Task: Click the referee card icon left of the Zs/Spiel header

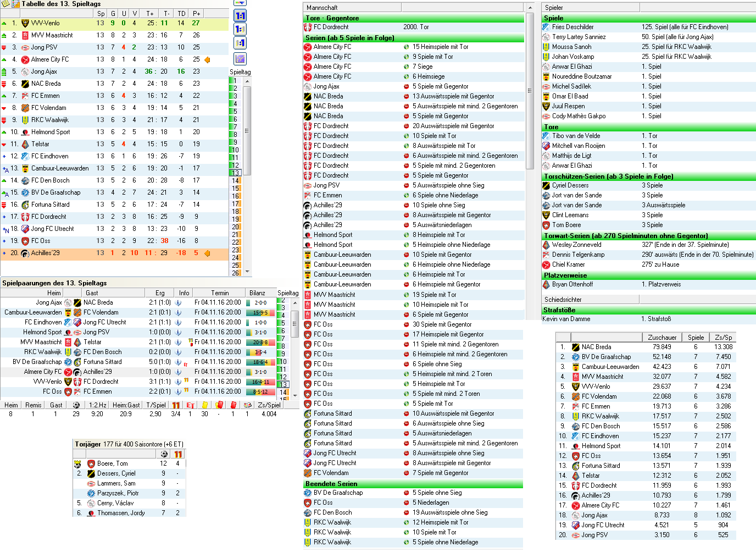Action: pyautogui.click(x=247, y=405)
